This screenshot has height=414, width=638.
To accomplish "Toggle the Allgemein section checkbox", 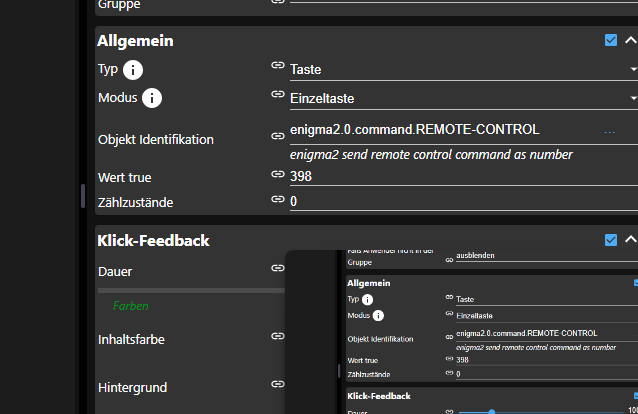I will [611, 41].
